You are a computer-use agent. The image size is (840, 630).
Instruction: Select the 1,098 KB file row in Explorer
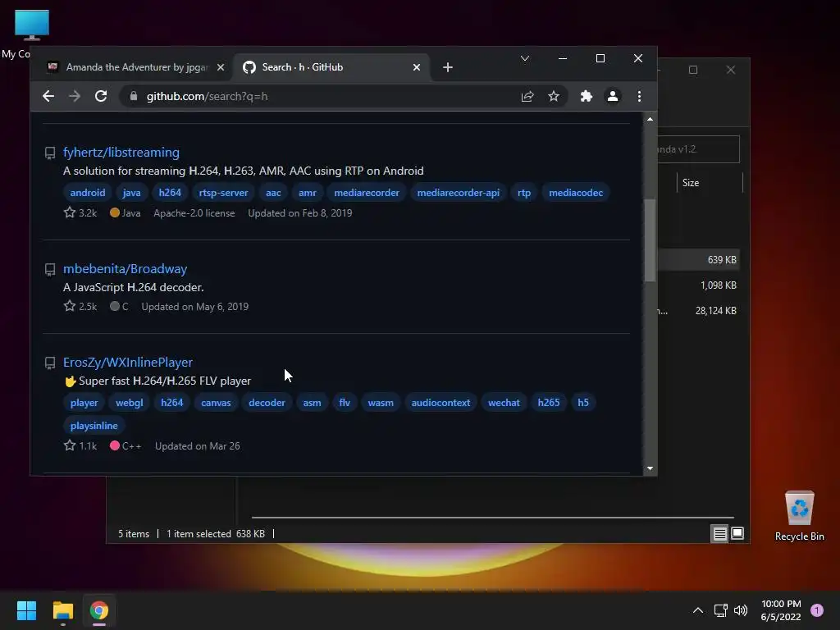point(699,285)
